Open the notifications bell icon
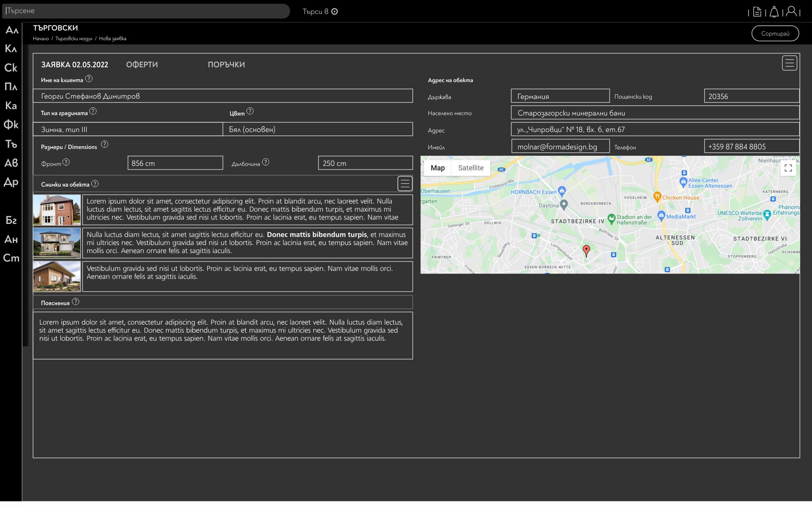812x507 pixels. [774, 12]
